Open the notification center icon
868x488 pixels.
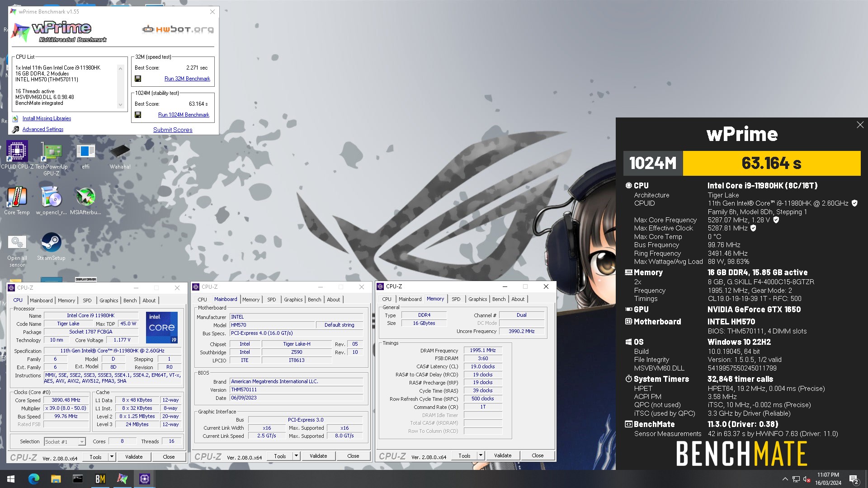854,479
